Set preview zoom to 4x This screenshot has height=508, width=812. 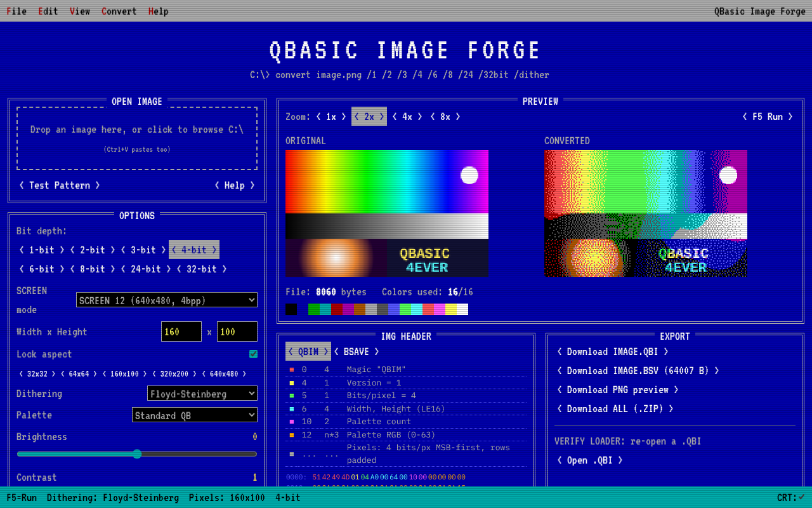point(407,116)
